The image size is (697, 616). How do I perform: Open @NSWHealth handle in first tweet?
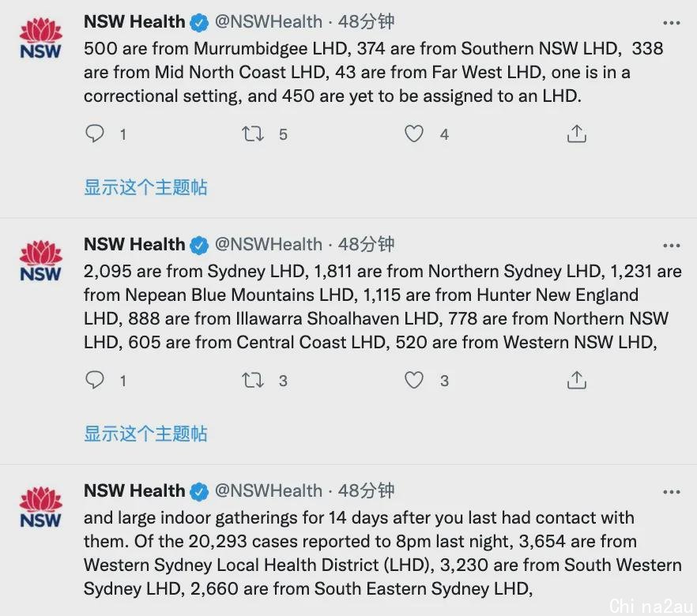tap(269, 21)
